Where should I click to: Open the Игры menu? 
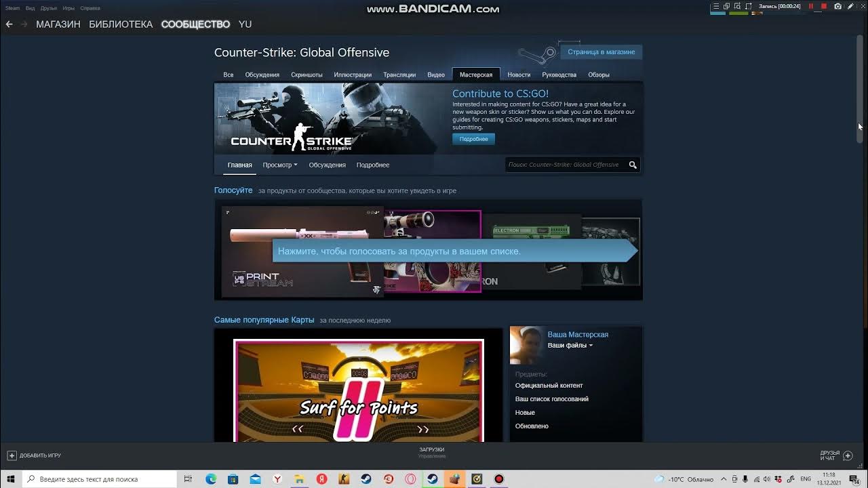click(x=68, y=8)
